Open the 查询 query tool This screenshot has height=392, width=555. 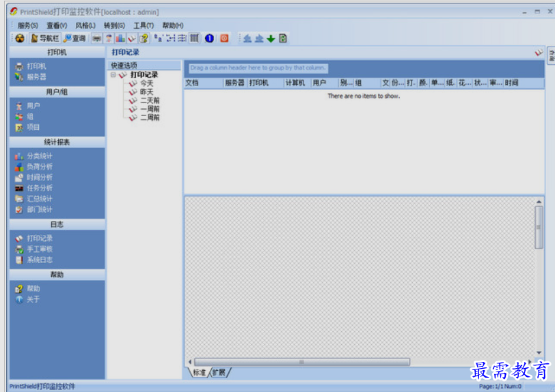[75, 38]
